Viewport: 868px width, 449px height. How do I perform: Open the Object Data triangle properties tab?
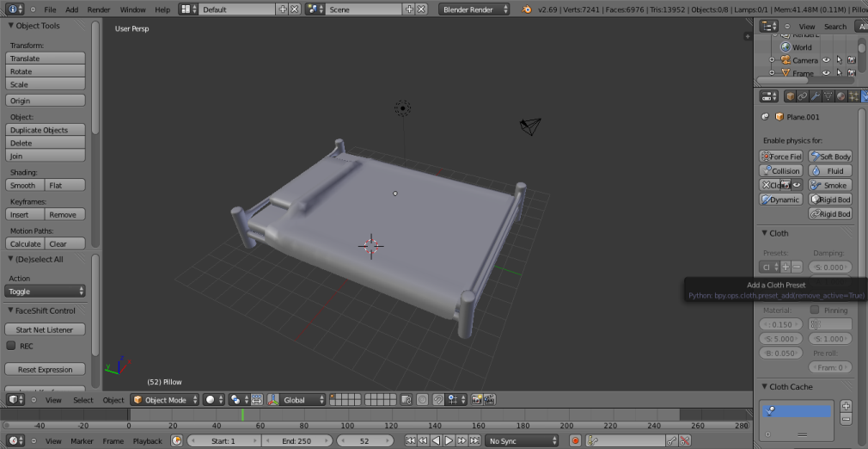(x=828, y=95)
